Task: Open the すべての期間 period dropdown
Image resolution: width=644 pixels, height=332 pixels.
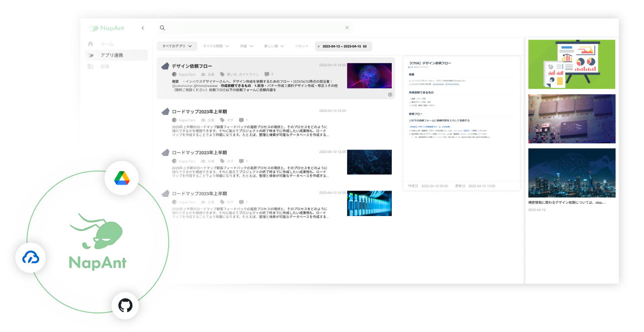Action: point(216,46)
